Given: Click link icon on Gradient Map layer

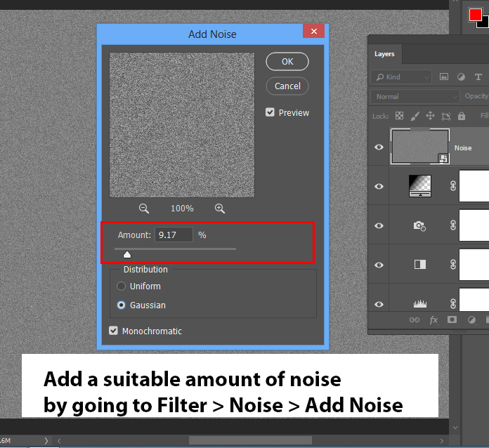Looking at the screenshot, I should coord(453,186).
